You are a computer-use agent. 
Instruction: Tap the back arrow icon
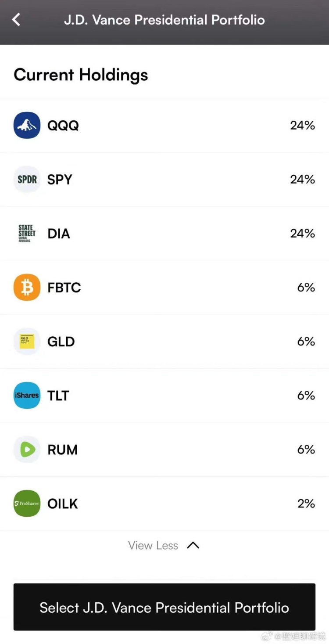(16, 20)
